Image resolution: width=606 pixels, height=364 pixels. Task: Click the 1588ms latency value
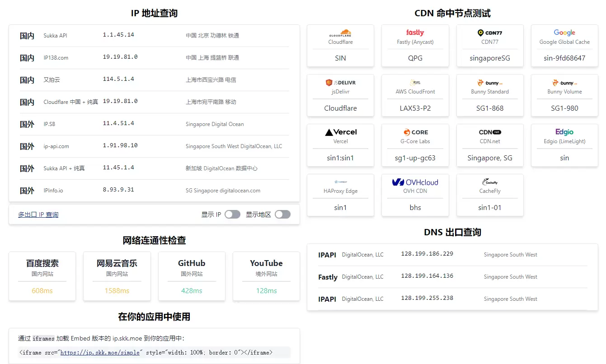[117, 291]
